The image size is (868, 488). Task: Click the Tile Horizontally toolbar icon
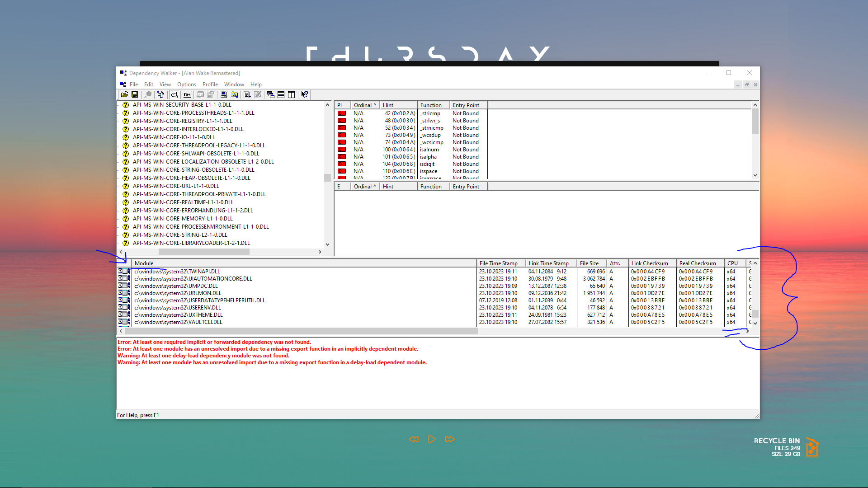coord(281,94)
